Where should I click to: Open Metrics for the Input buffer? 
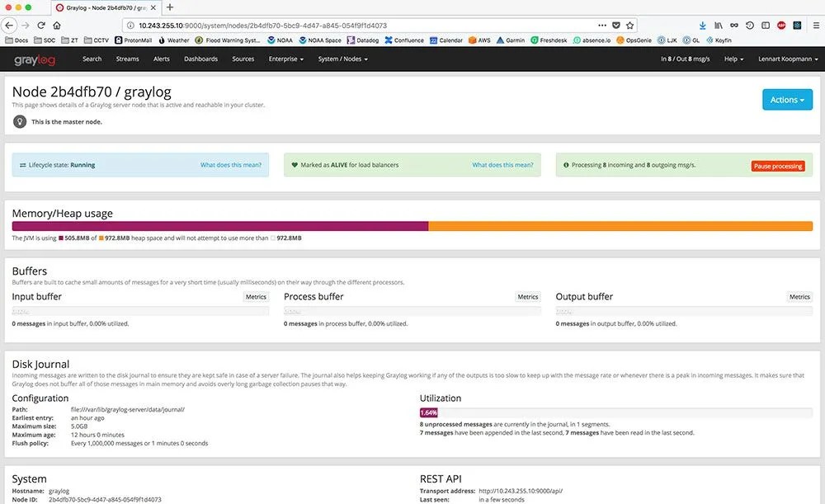pyautogui.click(x=256, y=296)
